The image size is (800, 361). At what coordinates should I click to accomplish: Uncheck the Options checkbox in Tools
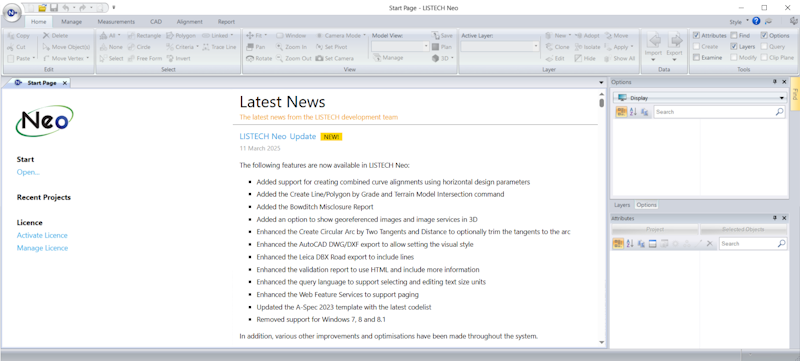[x=764, y=36]
